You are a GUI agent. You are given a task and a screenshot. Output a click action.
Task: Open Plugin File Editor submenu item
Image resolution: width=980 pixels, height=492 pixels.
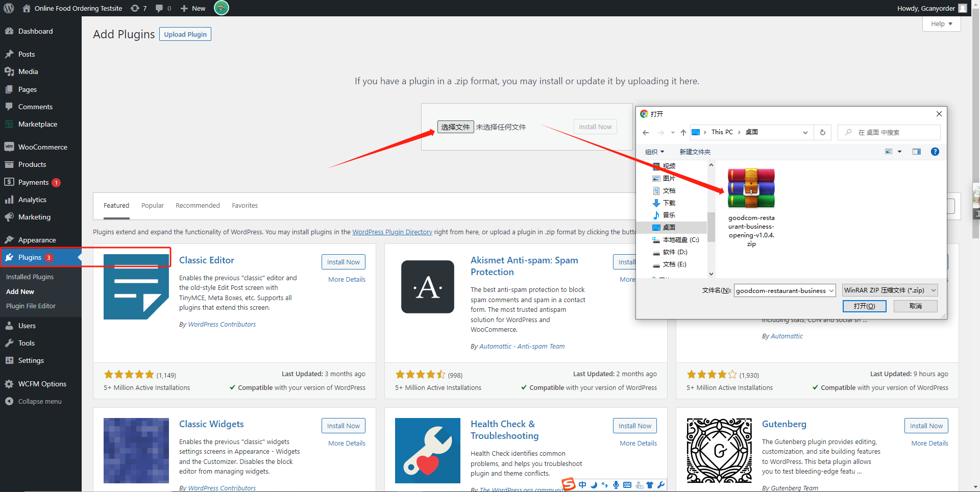click(x=31, y=306)
